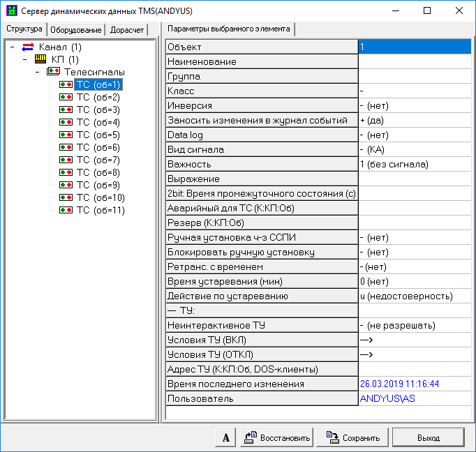The image size is (476, 452).
Task: Toggle the Data log value cell
Action: click(415, 135)
